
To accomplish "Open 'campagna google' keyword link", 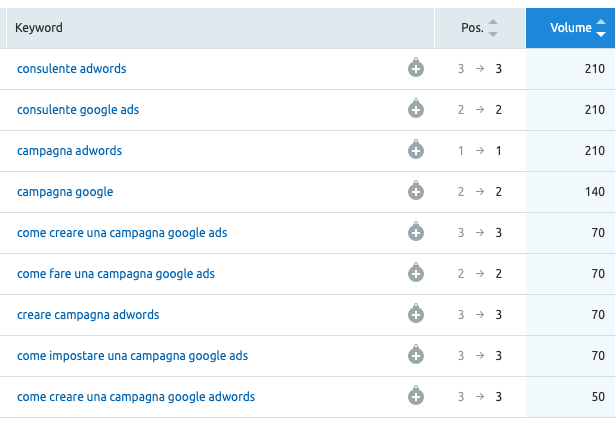I will click(65, 192).
